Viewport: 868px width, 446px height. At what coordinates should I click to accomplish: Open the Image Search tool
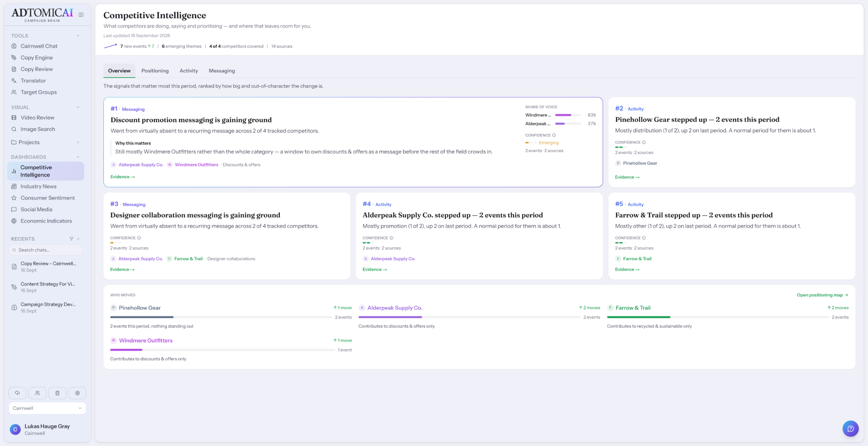[38, 129]
